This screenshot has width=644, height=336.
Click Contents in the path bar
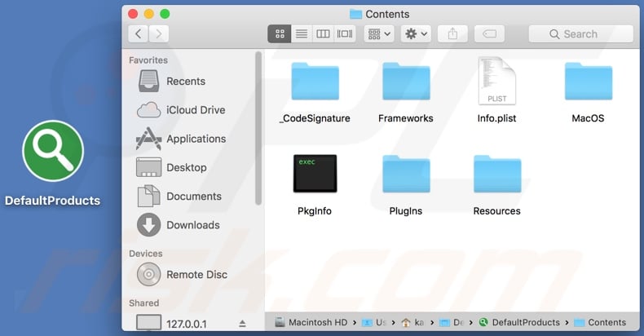point(600,322)
